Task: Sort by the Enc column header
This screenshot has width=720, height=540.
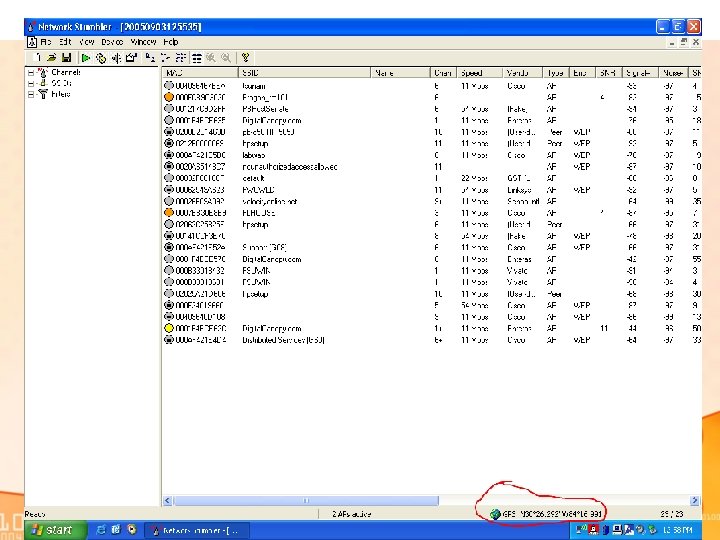Action: point(582,73)
